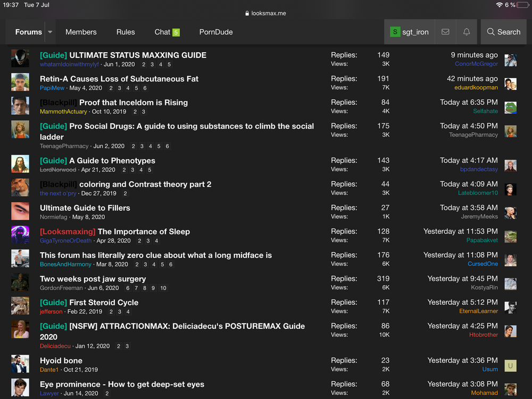
Task: Click Lawyer author avatar
Action: 20,387
